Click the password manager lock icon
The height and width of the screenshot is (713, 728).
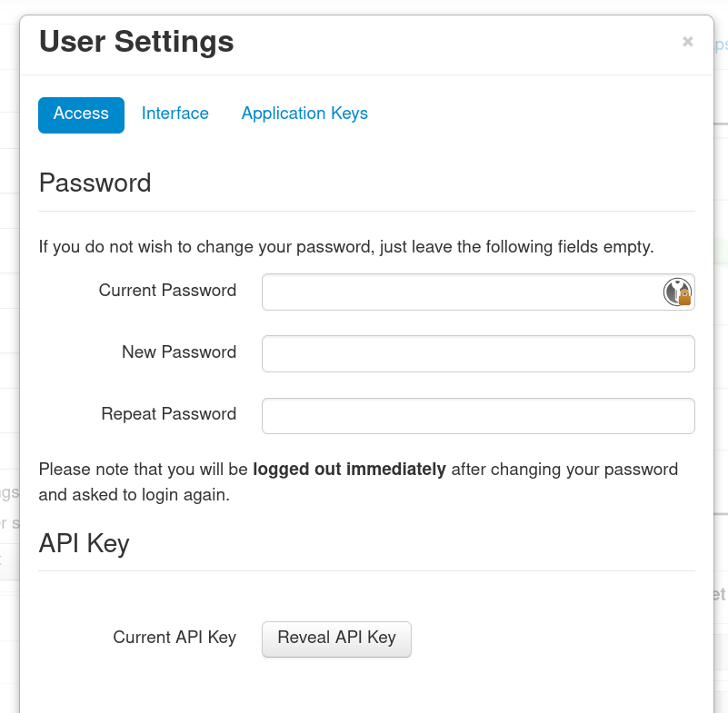click(x=679, y=292)
